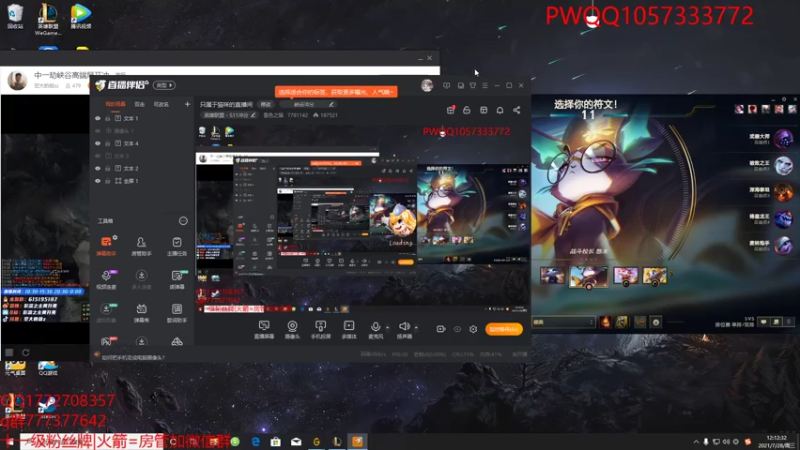Click orange tag suggestion banner
This screenshot has width=800, height=450.
pos(336,92)
